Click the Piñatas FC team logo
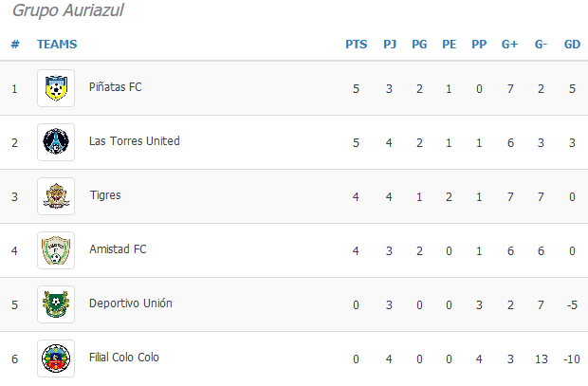This screenshot has width=588, height=386. [x=55, y=88]
